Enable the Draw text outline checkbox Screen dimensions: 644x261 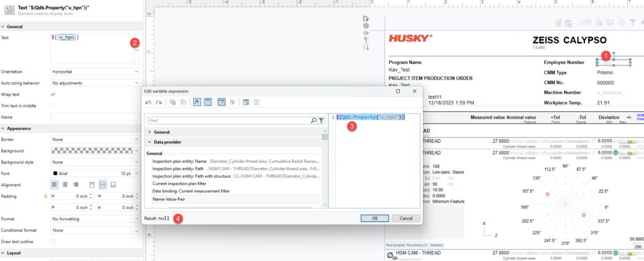tap(53, 242)
